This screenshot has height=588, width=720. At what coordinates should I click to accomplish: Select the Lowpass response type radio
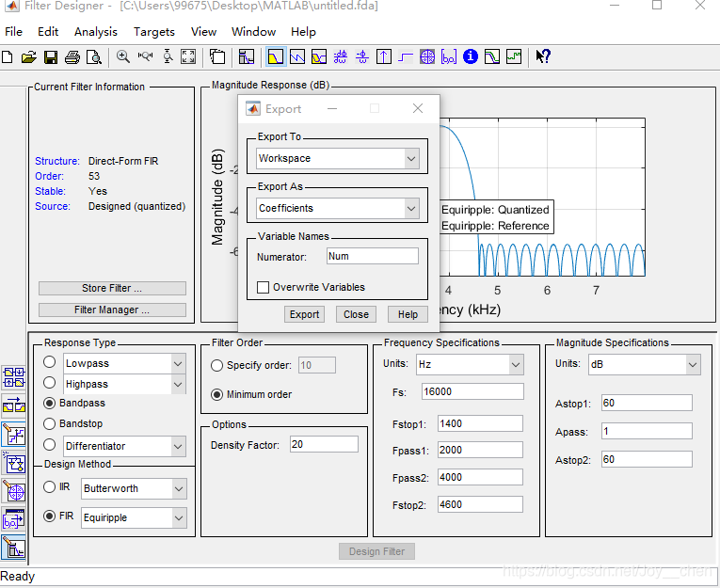50,361
